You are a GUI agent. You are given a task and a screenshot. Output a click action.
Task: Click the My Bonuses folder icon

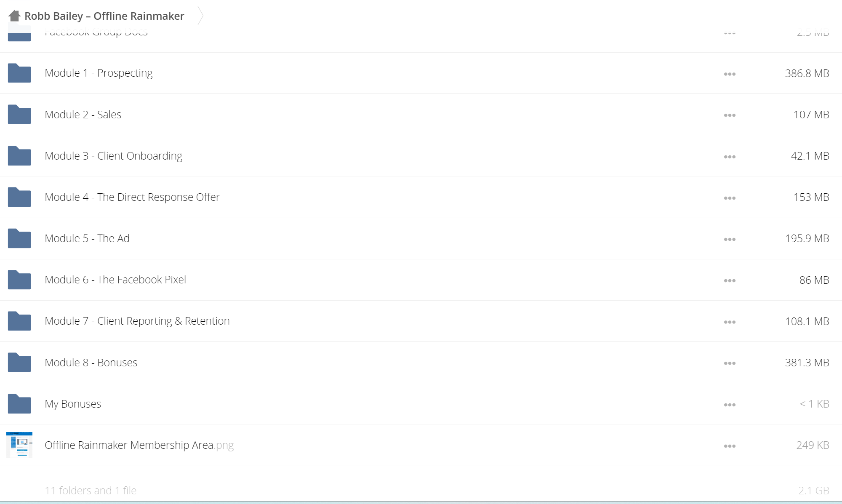tap(19, 403)
